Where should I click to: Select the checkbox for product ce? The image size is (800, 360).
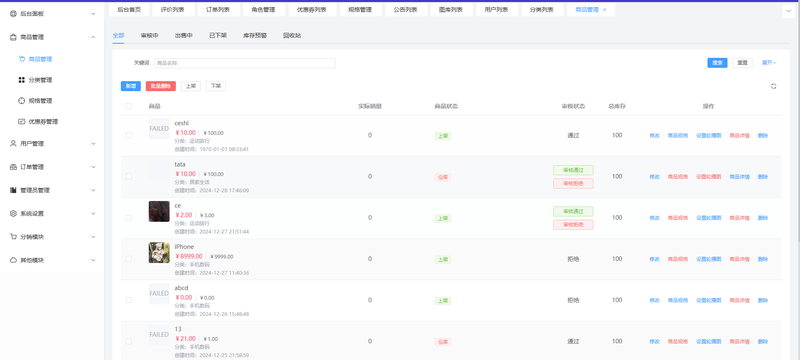point(129,218)
